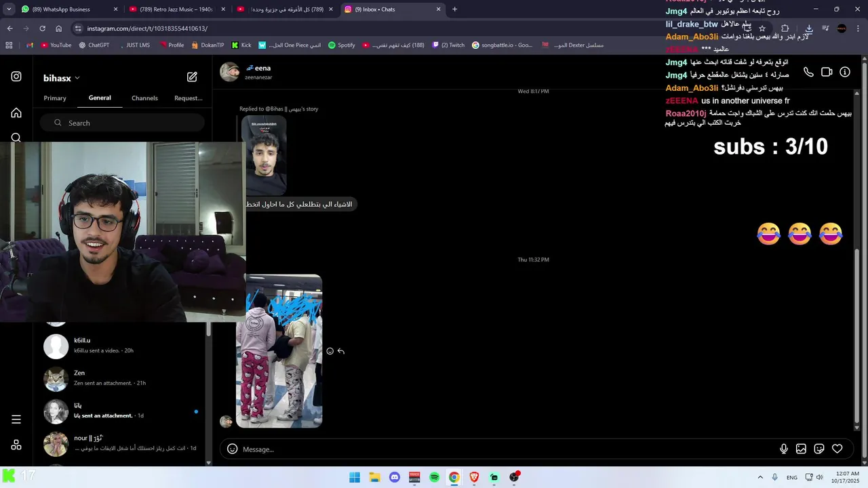
Task: Attach a photo using the image icon
Action: [x=801, y=449]
